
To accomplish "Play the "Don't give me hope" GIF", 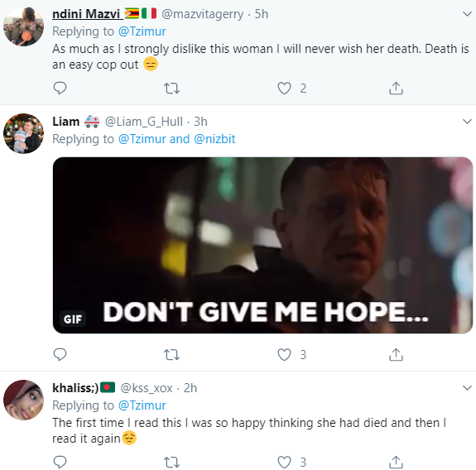I will click(262, 245).
